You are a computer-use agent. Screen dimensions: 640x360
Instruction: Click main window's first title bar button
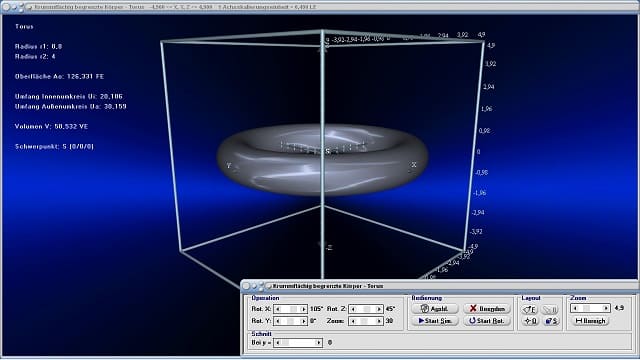6,7
